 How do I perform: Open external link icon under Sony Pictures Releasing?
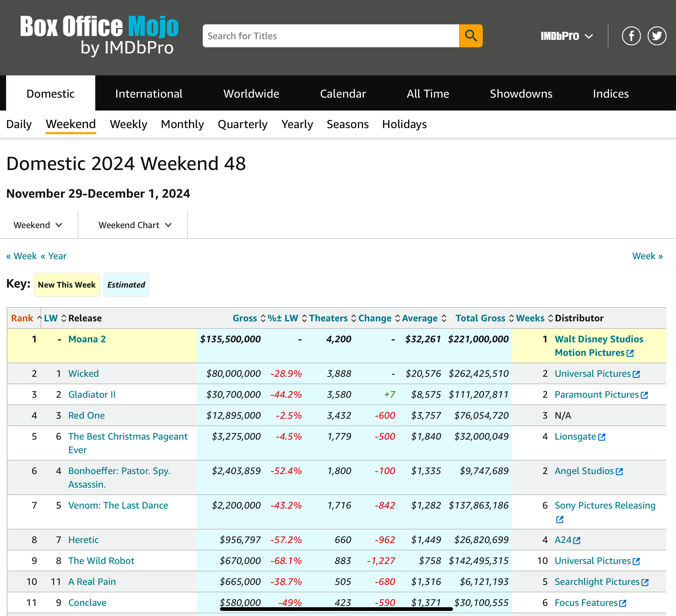point(560,519)
